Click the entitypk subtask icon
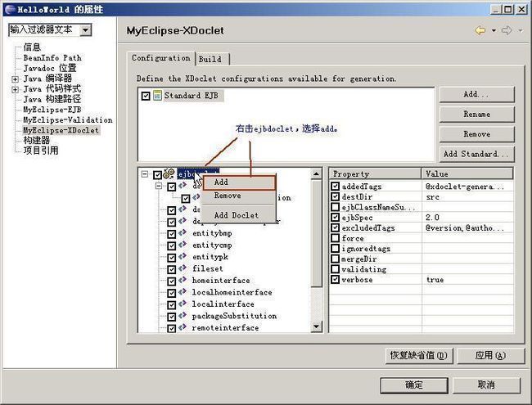Viewport: 532px width, 405px height. click(x=183, y=256)
